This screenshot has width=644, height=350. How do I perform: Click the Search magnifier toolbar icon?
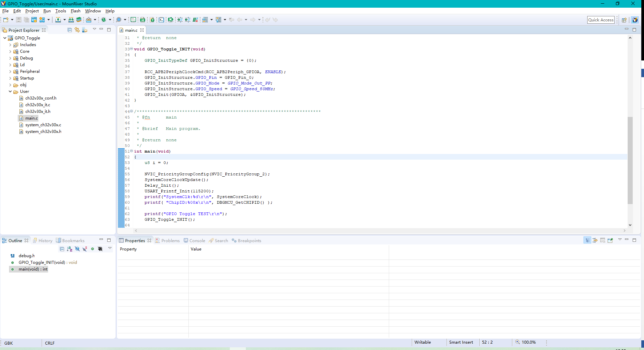click(x=119, y=20)
